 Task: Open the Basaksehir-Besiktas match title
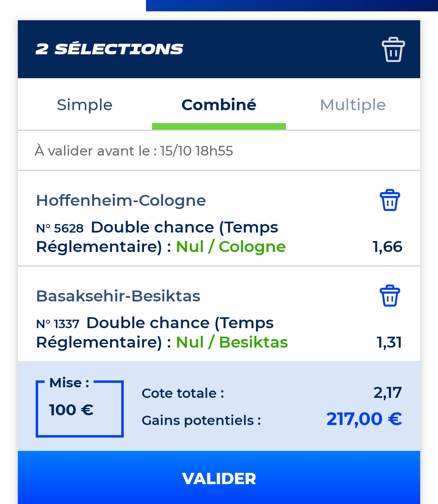tap(118, 296)
